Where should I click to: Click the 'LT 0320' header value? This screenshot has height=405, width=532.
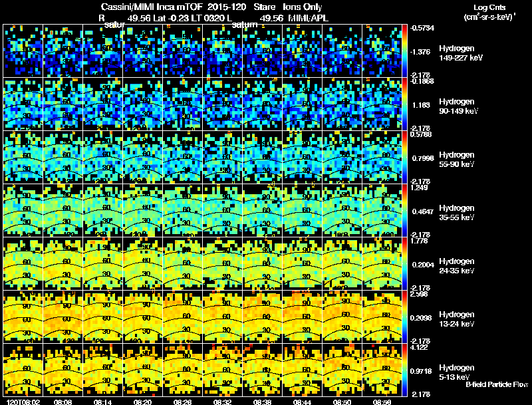207,18
